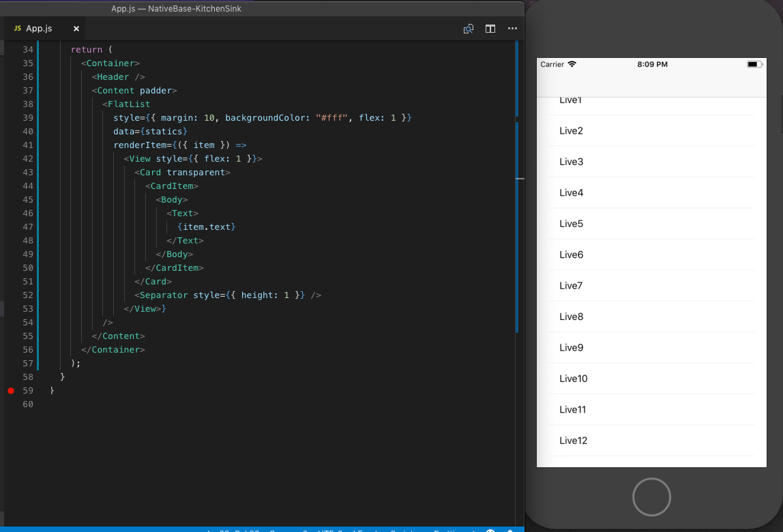This screenshot has height=532, width=783.
Task: Split the editor with the split layout icon
Action: point(490,29)
